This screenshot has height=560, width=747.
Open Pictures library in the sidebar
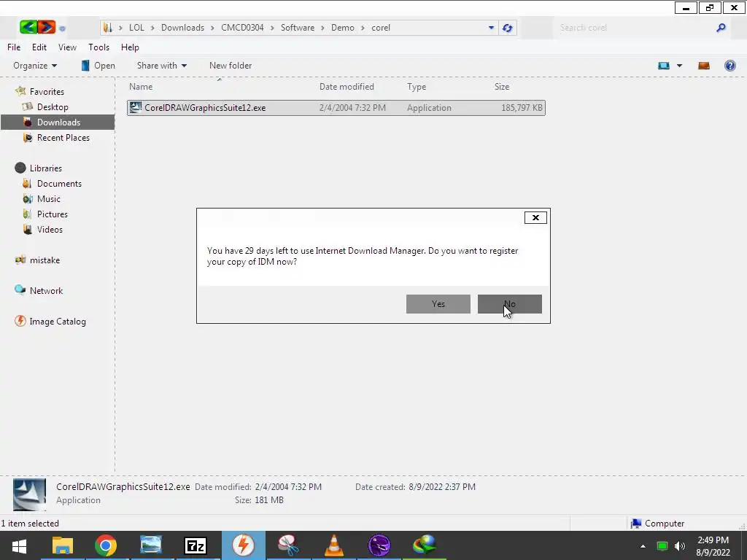pos(52,214)
